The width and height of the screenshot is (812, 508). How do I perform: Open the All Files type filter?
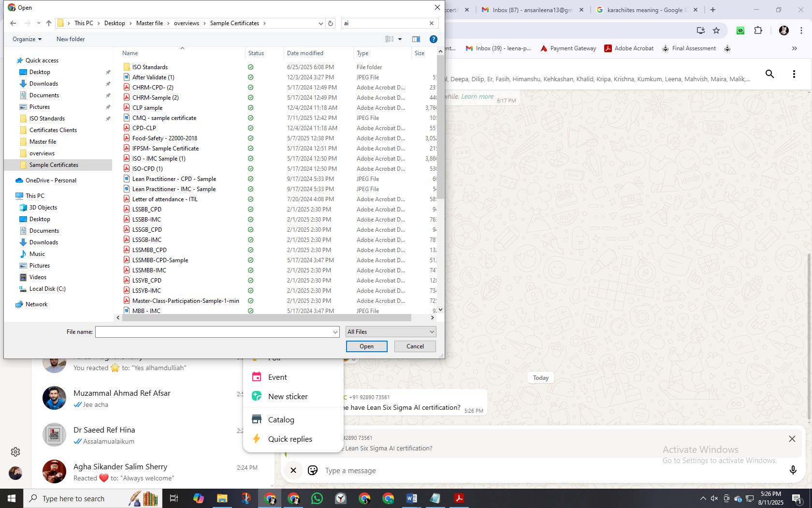tap(391, 332)
